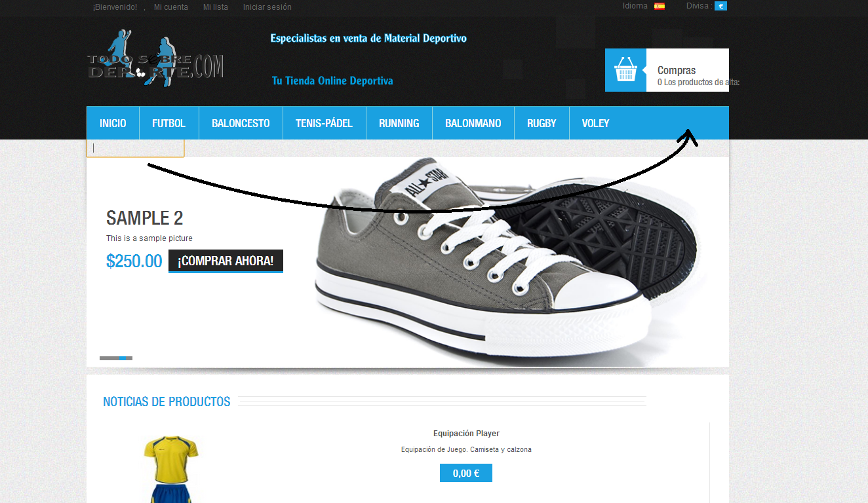Open the Mi lista link
Image resolution: width=868 pixels, height=503 pixels.
point(216,7)
